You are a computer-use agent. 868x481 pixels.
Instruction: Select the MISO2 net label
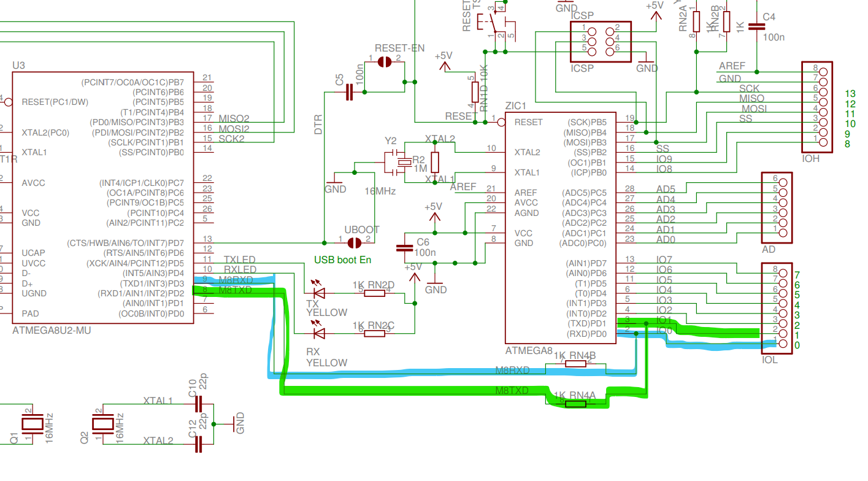[234, 118]
